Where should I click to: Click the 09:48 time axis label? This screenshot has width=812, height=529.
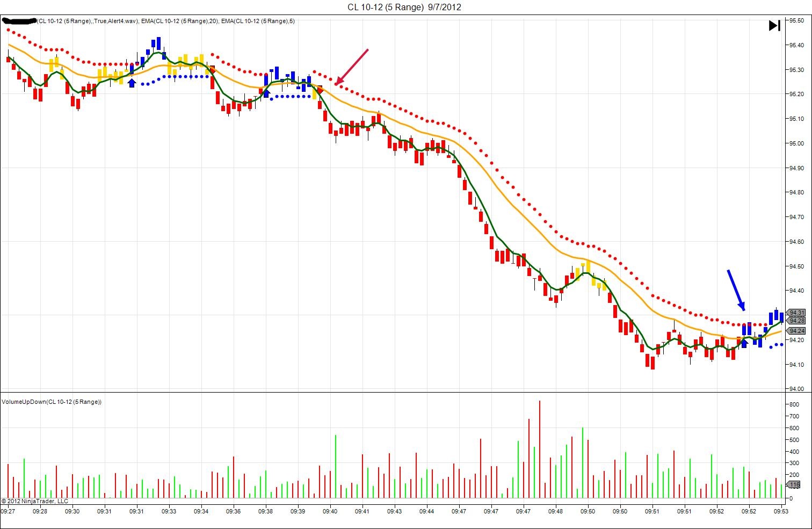(556, 512)
